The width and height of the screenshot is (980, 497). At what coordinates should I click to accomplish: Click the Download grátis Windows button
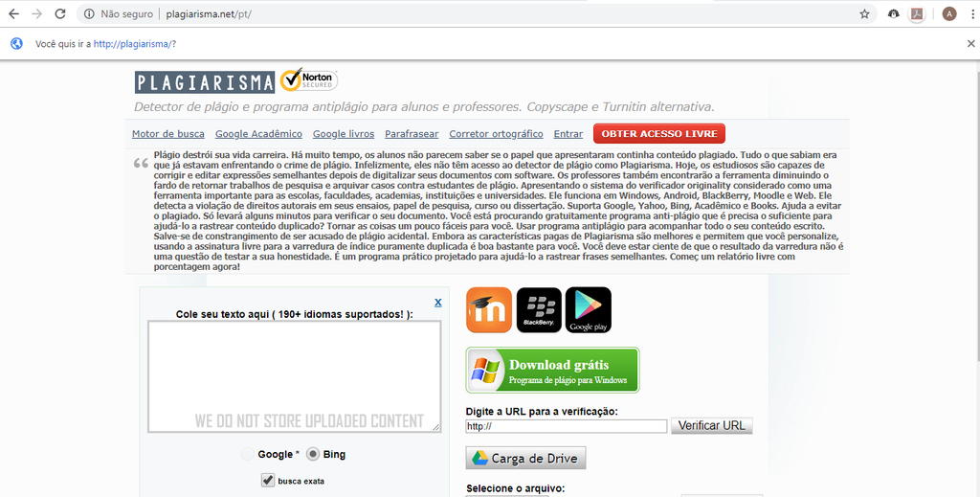coord(552,370)
